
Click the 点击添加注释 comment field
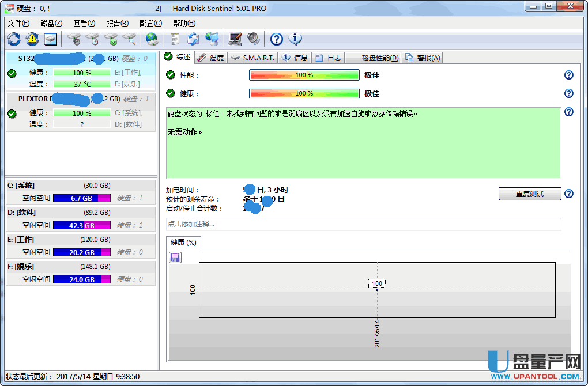point(363,224)
